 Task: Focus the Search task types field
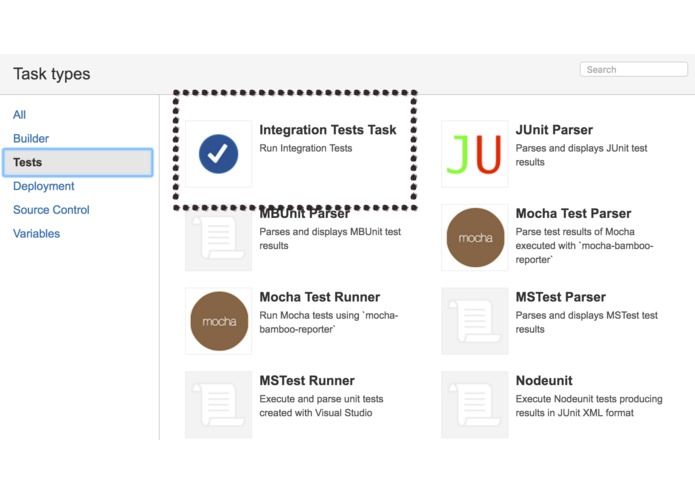click(x=634, y=70)
